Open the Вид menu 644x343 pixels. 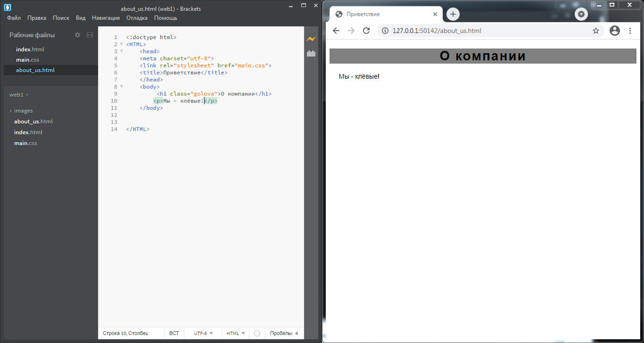(x=80, y=18)
